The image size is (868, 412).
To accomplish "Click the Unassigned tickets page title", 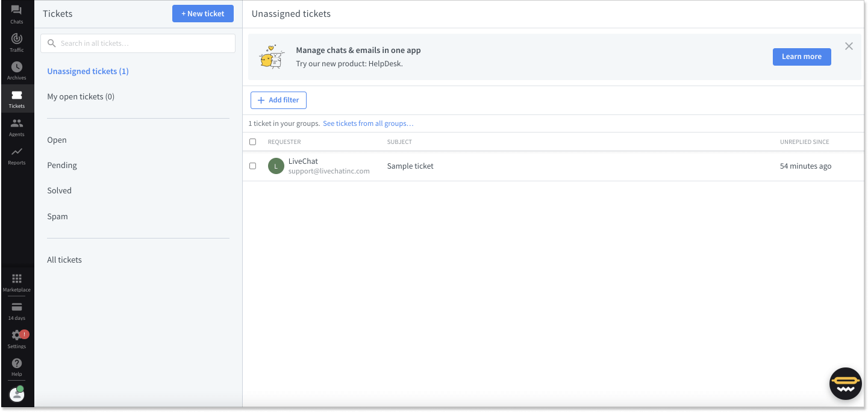I will click(291, 13).
